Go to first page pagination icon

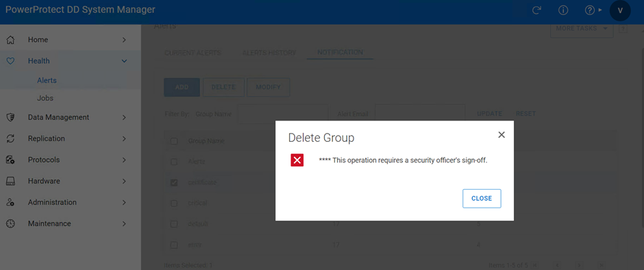tap(535, 265)
